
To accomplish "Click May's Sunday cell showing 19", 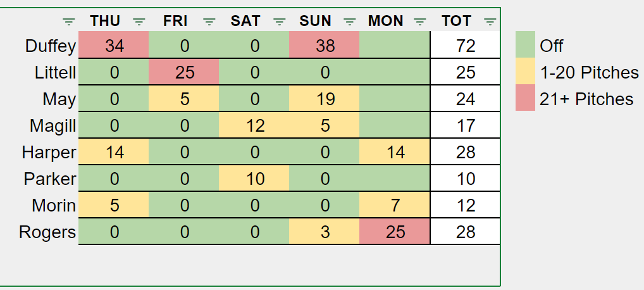I will coord(325,99).
